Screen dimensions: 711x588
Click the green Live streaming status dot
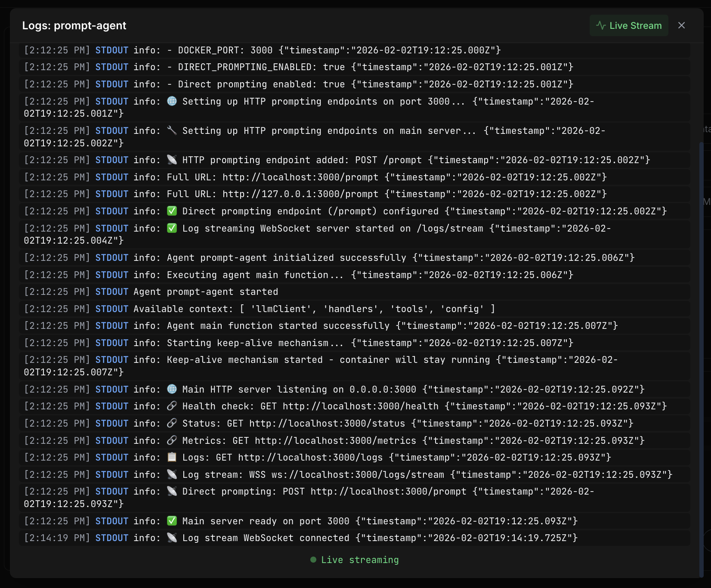(x=313, y=560)
